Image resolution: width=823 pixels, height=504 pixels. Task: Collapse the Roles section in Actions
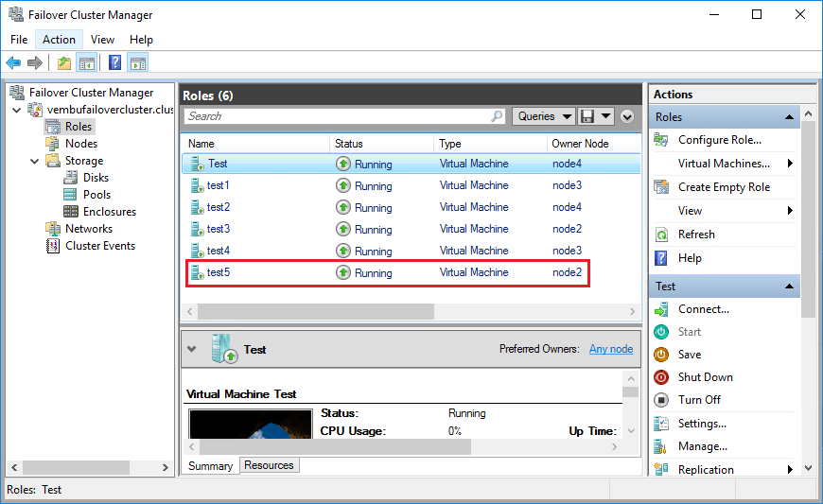tap(789, 117)
